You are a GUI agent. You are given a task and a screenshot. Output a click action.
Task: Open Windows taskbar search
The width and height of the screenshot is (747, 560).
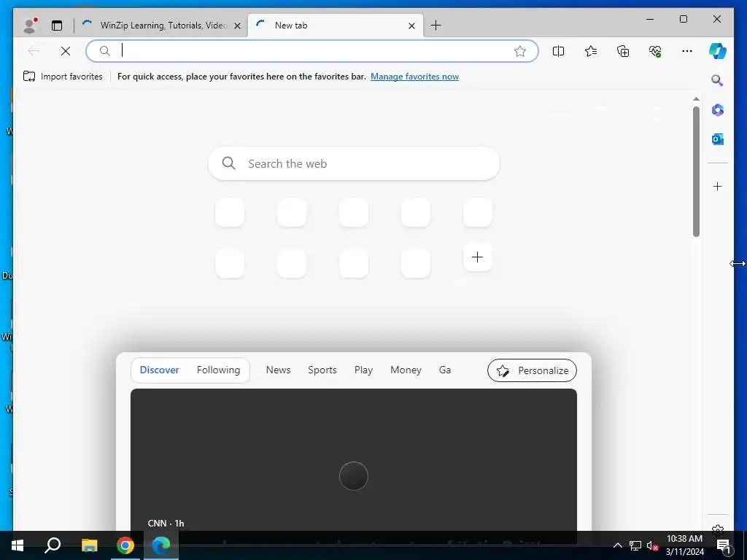tap(53, 545)
